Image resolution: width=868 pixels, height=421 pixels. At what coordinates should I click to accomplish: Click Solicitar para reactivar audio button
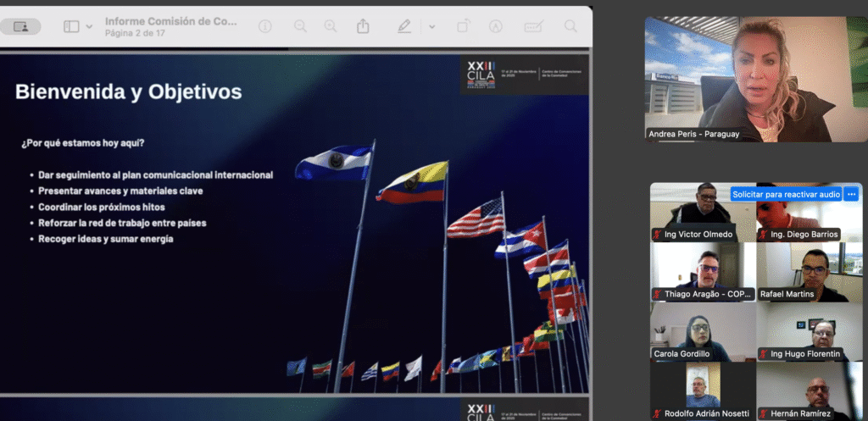pyautogui.click(x=786, y=195)
